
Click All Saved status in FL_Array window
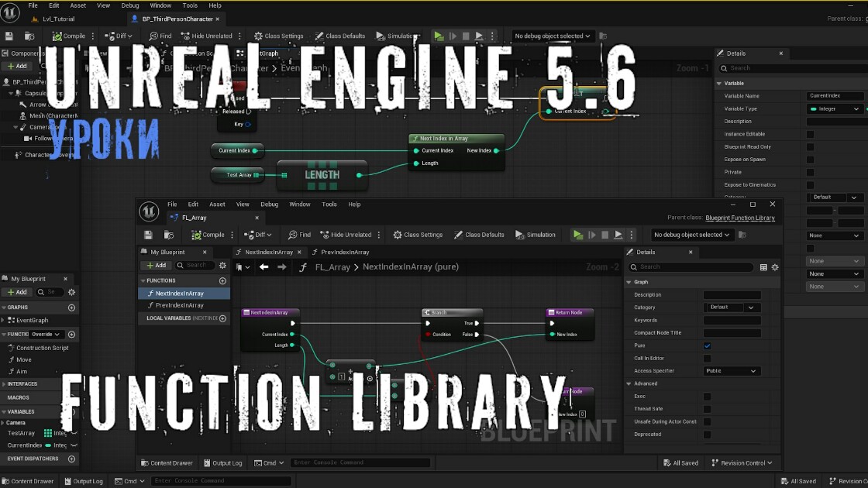680,463
